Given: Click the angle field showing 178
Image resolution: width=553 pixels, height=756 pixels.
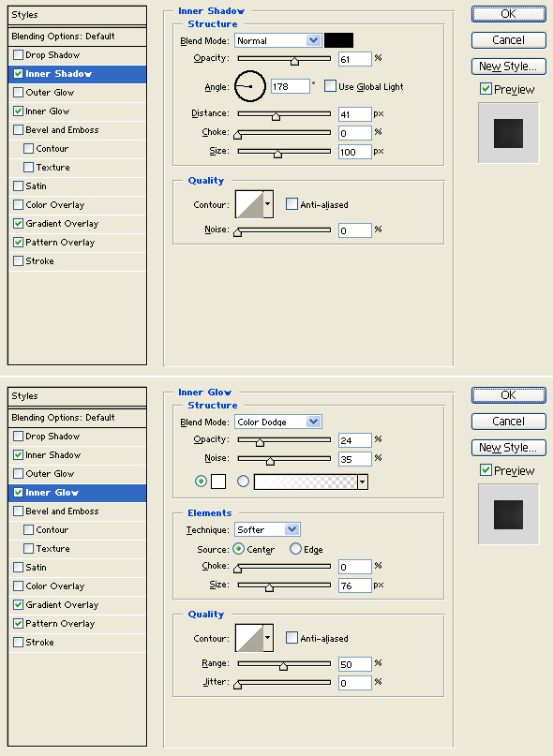Looking at the screenshot, I should [290, 86].
